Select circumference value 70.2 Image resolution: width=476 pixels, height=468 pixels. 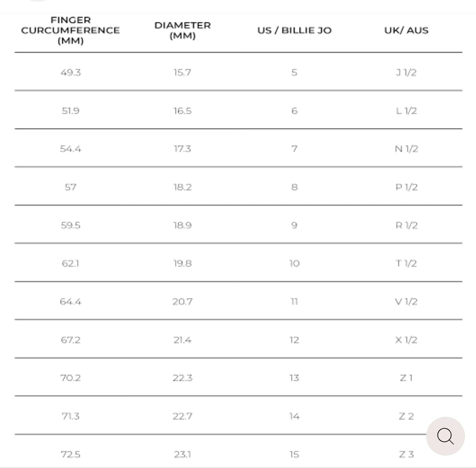71,378
